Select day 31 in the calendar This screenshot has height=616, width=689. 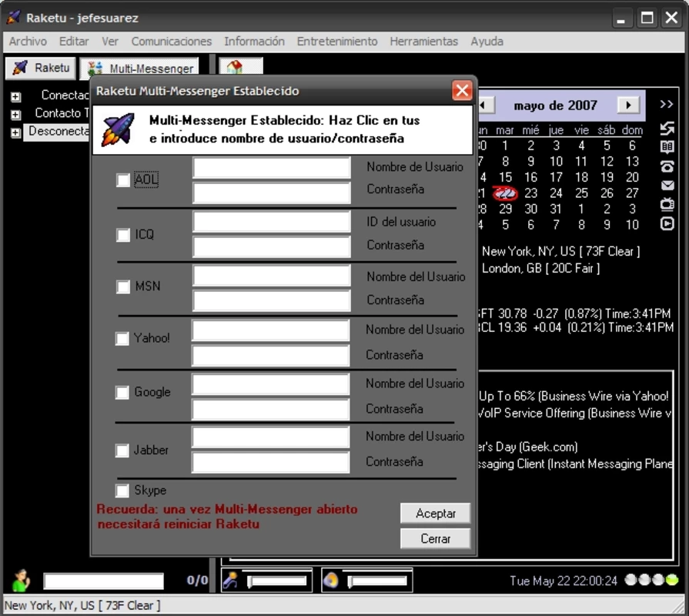(556, 209)
